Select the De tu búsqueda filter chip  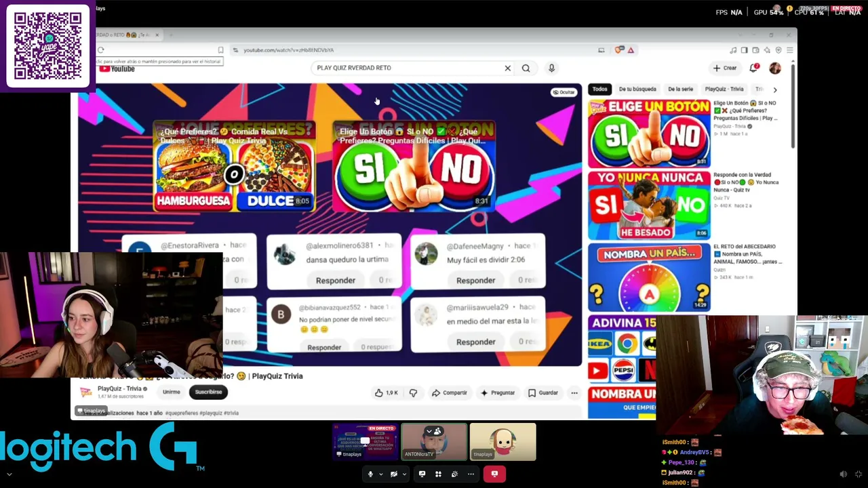[x=637, y=89]
